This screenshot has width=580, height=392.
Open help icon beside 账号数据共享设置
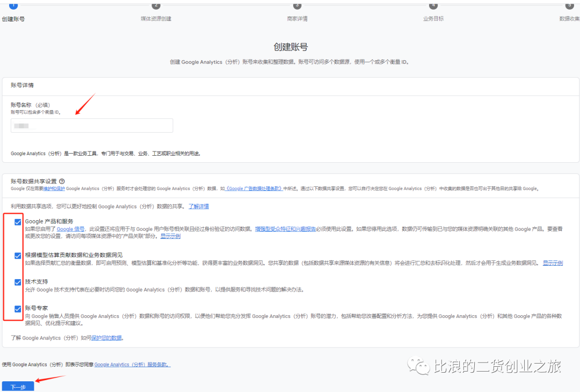coord(62,181)
